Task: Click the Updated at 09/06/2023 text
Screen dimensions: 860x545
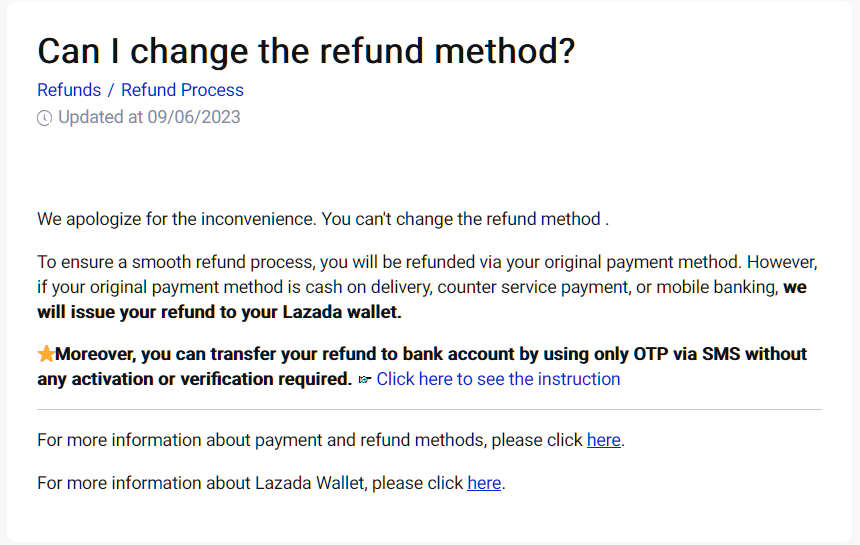Action: pyautogui.click(x=149, y=117)
